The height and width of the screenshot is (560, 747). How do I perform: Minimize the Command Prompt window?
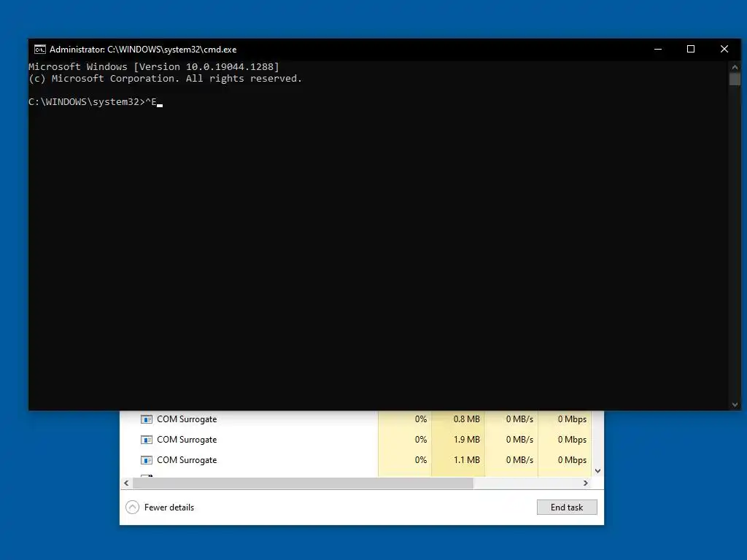click(658, 49)
